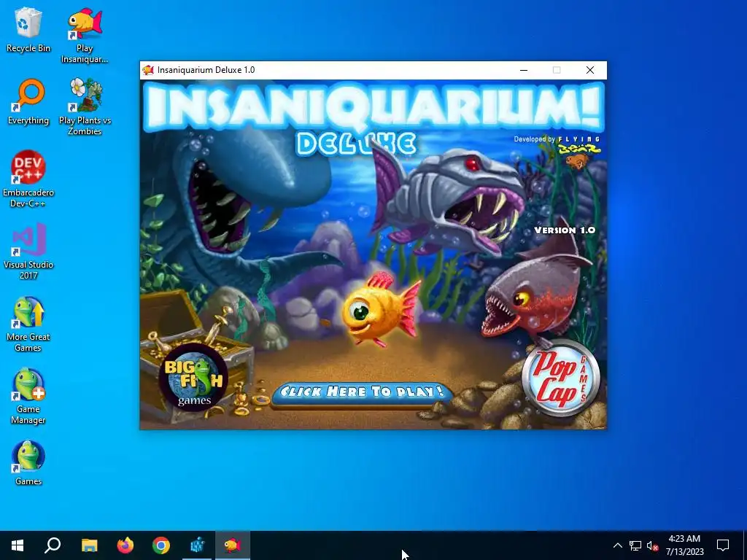Screen dimensions: 747x560
Task: Select the Everything search desktop icon
Action: coord(28,101)
